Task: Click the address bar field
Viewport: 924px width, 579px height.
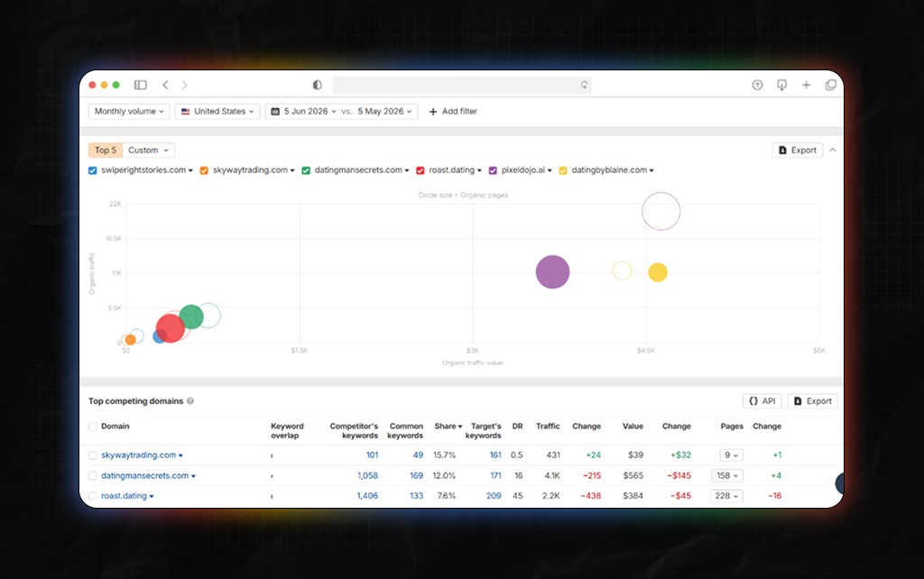Action: coord(462,85)
